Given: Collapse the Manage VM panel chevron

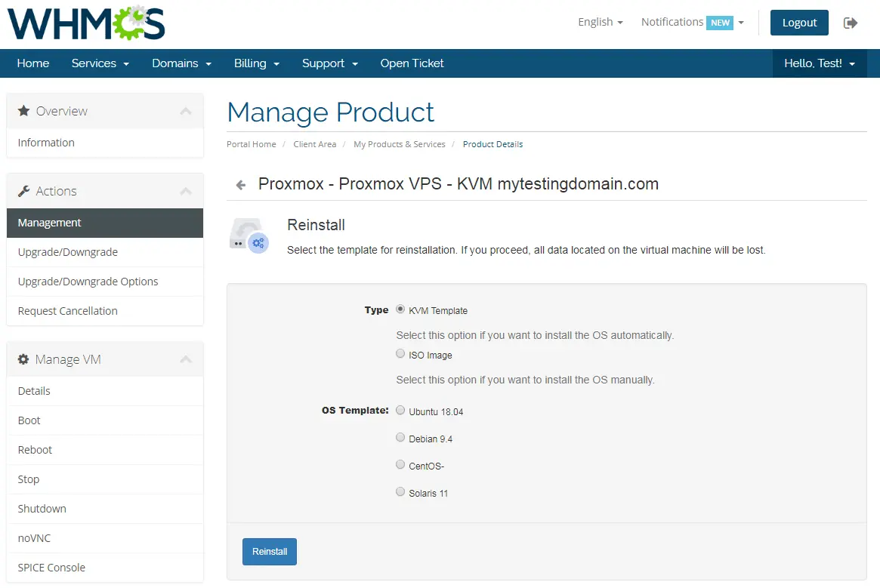Looking at the screenshot, I should point(186,359).
